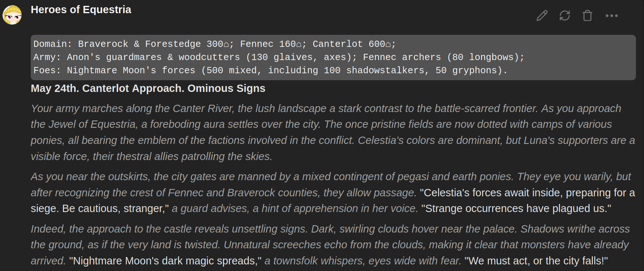This screenshot has height=271, width=644.
Task: Click the paragraph starting 'Indeed, the approach'
Action: coord(330,245)
